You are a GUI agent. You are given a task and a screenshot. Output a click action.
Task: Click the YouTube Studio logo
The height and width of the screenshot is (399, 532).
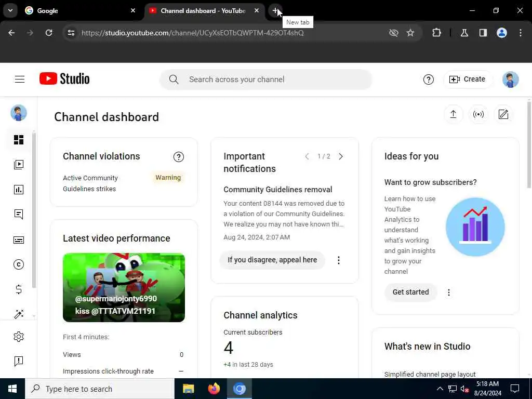[64, 79]
